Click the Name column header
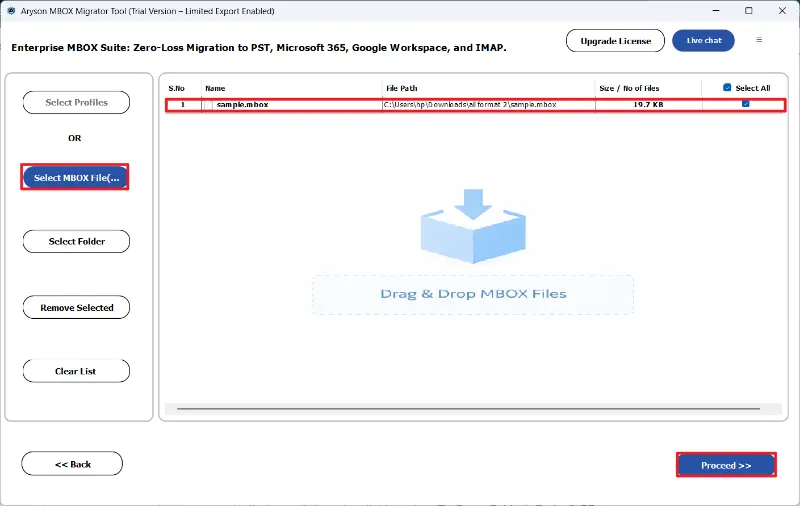 [x=215, y=88]
